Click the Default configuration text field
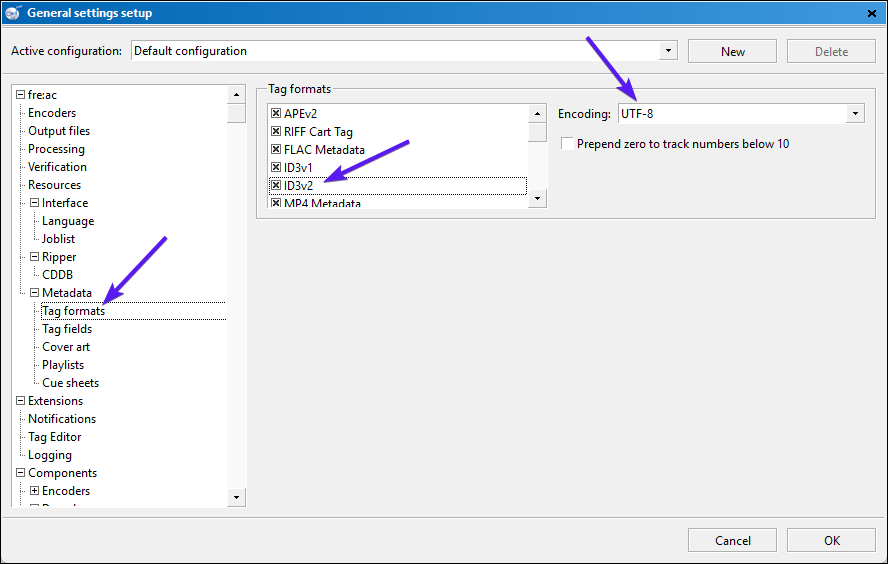888x564 pixels. pyautogui.click(x=395, y=51)
